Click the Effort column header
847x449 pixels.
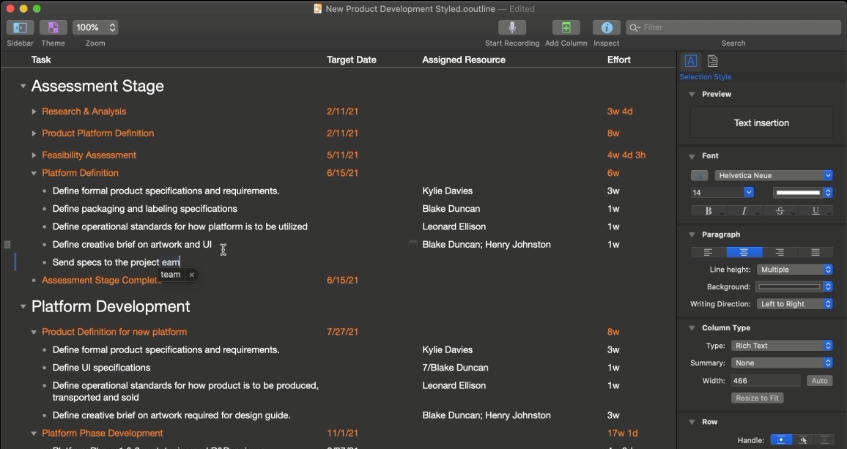pos(619,59)
